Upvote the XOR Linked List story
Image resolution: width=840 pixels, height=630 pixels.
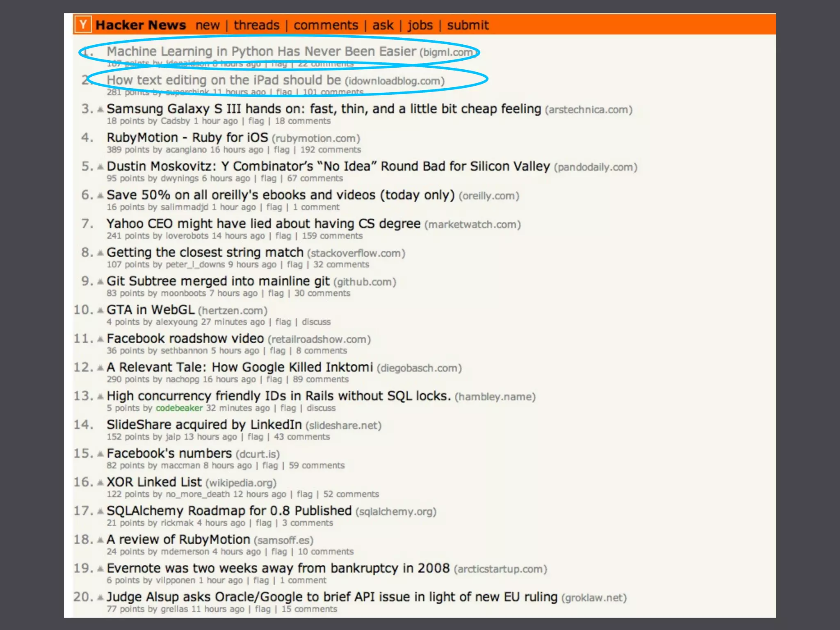coord(100,483)
